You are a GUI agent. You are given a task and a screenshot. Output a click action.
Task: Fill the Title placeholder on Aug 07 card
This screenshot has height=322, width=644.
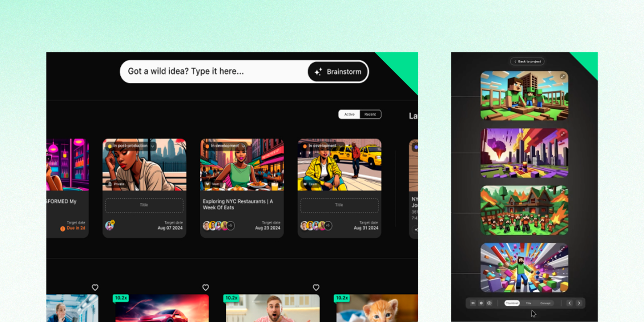pos(144,205)
